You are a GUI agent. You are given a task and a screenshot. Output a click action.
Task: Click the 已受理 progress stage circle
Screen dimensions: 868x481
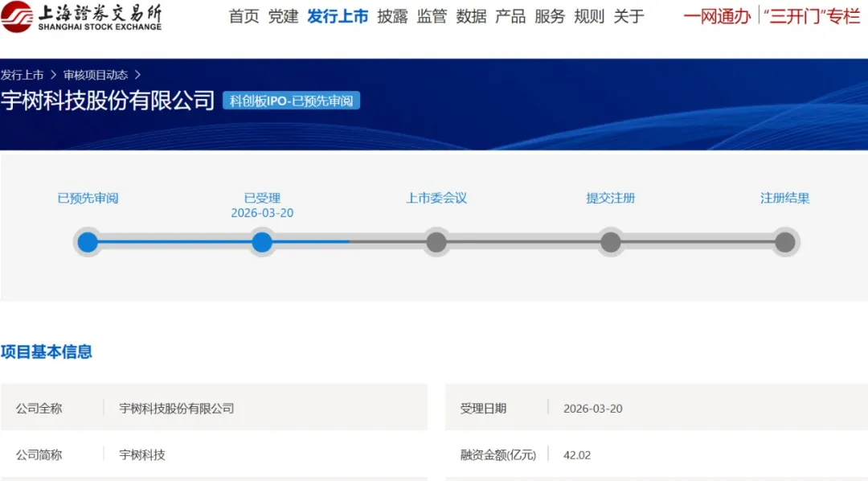(262, 241)
